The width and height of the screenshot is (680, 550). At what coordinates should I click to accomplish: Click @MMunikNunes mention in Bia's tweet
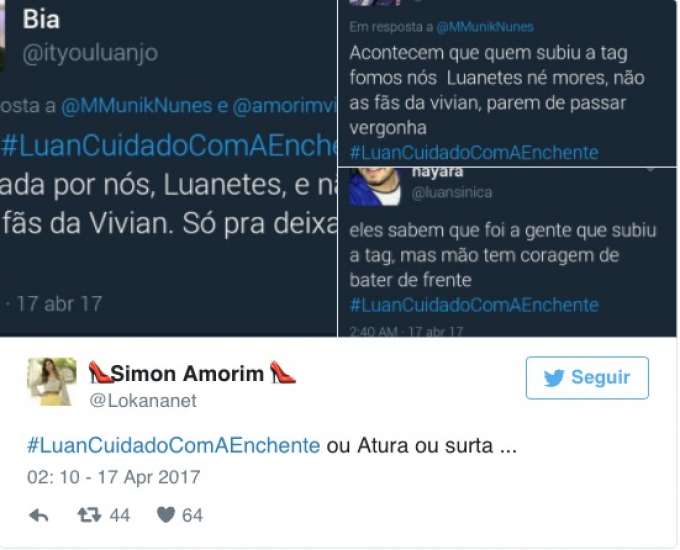coord(137,106)
